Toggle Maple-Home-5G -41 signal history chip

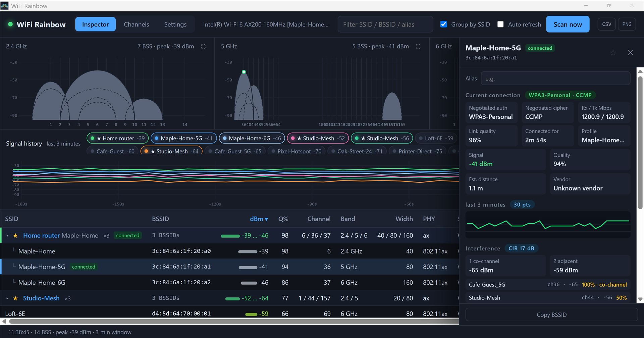184,138
